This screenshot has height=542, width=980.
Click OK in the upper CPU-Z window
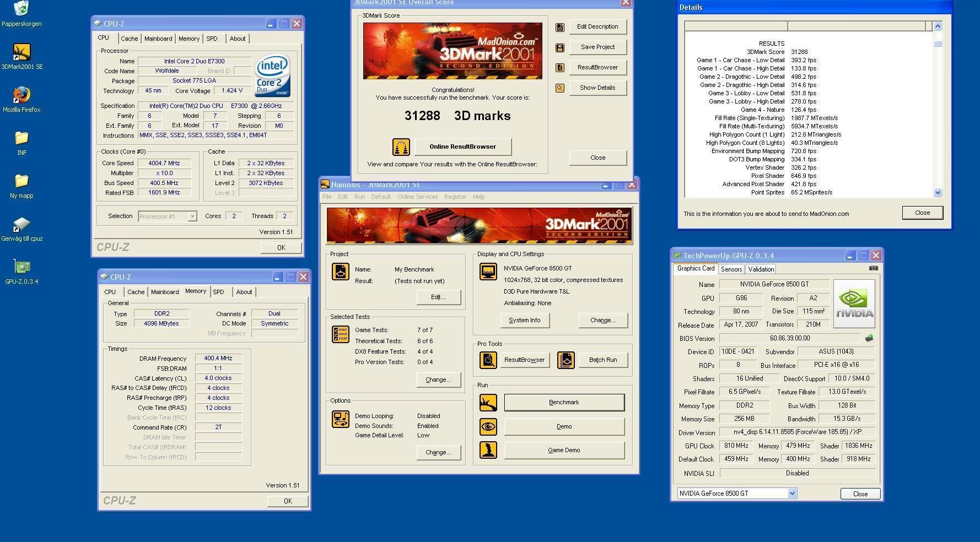pyautogui.click(x=281, y=247)
